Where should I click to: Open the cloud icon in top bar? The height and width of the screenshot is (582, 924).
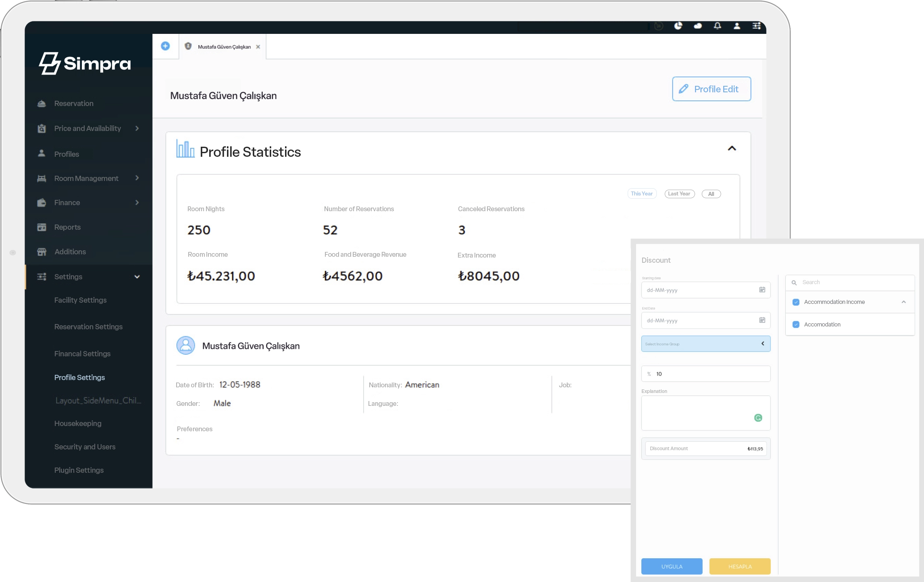(x=698, y=26)
